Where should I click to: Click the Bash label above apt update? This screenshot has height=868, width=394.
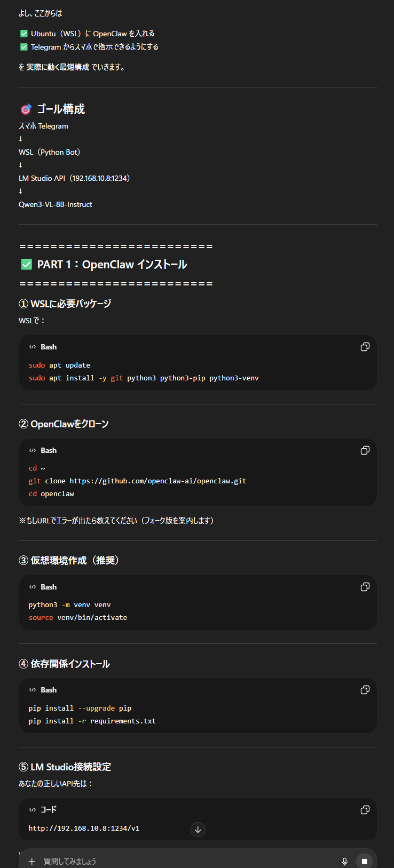click(49, 347)
